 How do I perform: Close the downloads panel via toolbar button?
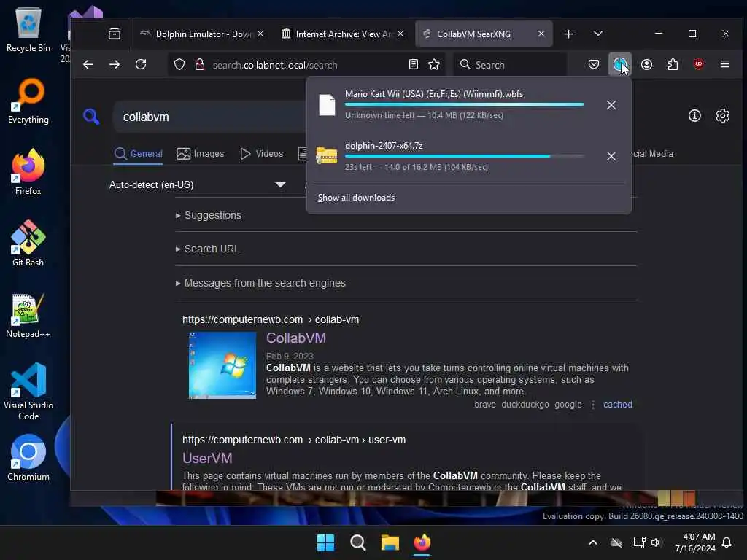(620, 64)
